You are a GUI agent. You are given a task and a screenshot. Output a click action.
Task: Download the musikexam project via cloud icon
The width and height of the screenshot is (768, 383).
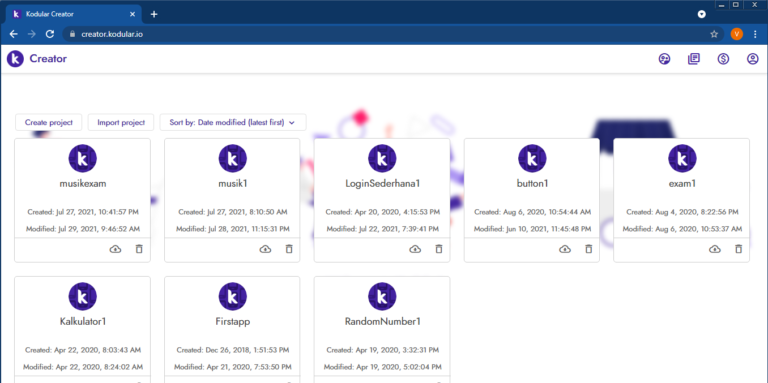pyautogui.click(x=115, y=249)
